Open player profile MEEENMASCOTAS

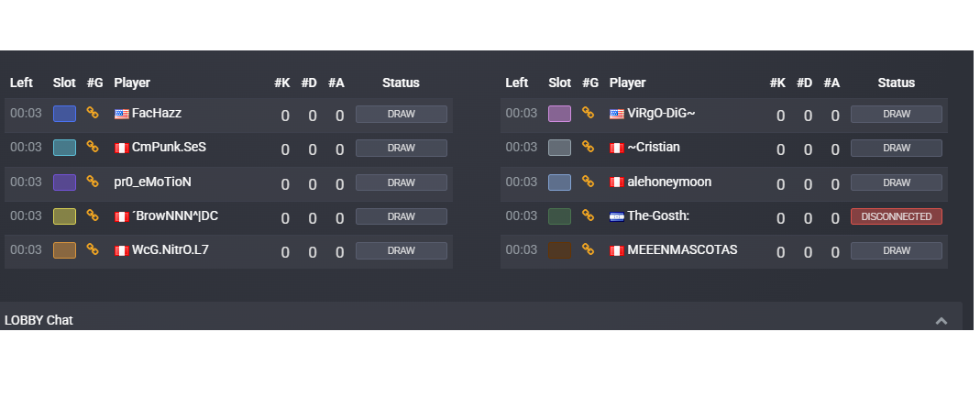682,250
